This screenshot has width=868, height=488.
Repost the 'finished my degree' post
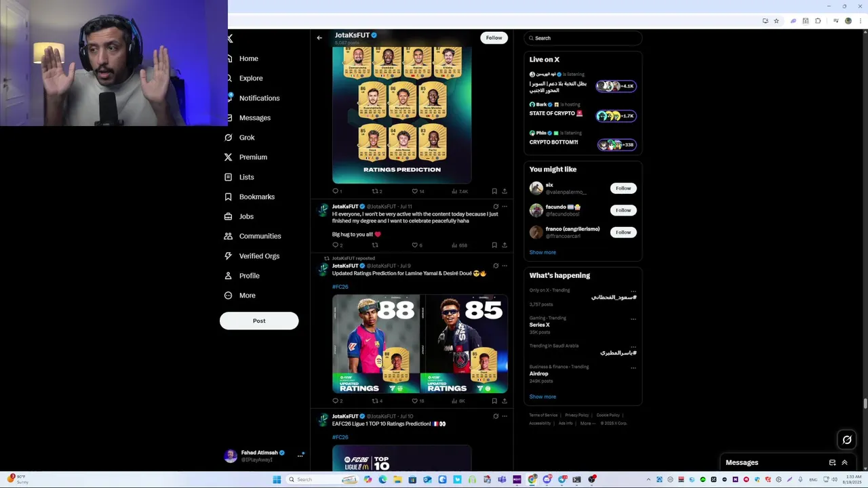(374, 245)
